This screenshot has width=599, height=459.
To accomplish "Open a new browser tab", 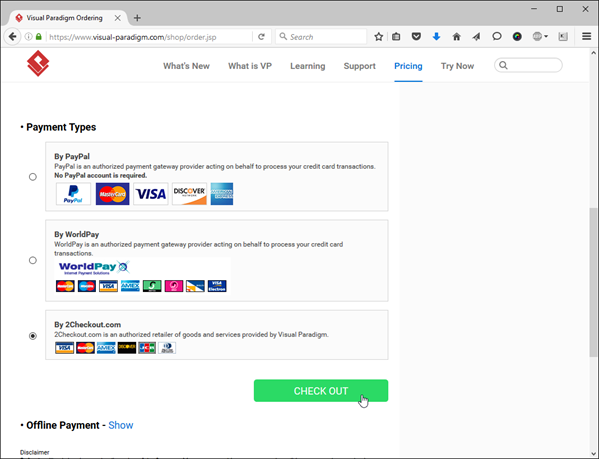I will point(137,18).
